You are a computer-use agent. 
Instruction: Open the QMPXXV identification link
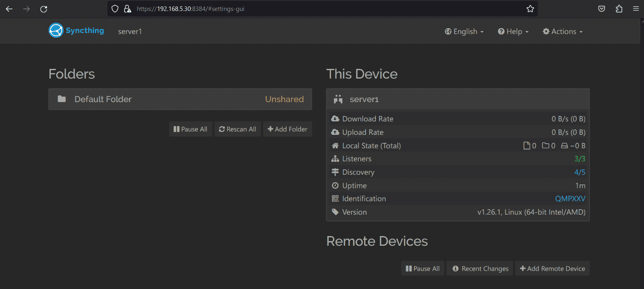pyautogui.click(x=570, y=199)
